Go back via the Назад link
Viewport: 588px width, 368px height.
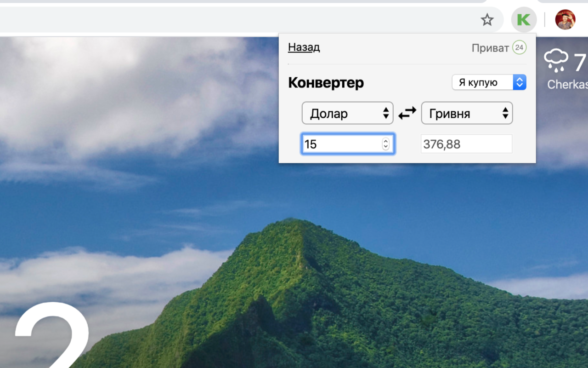point(304,47)
